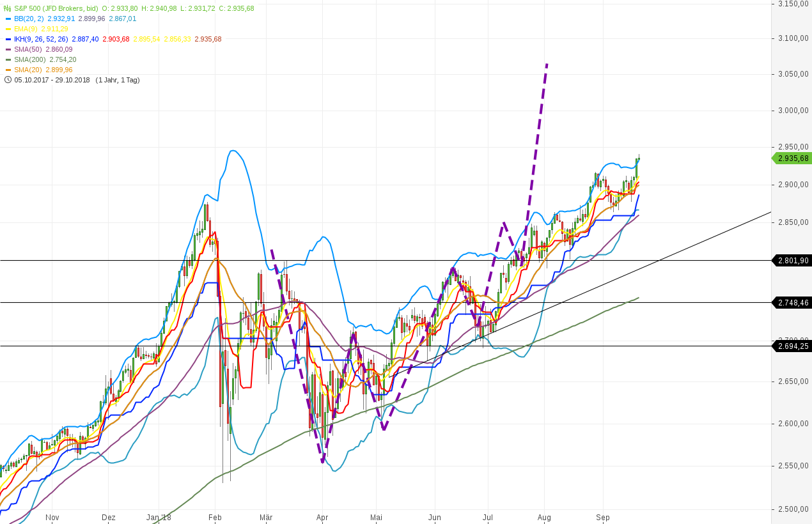Click the purple SMA(50) line marker icon
812x524 pixels.
coord(8,49)
